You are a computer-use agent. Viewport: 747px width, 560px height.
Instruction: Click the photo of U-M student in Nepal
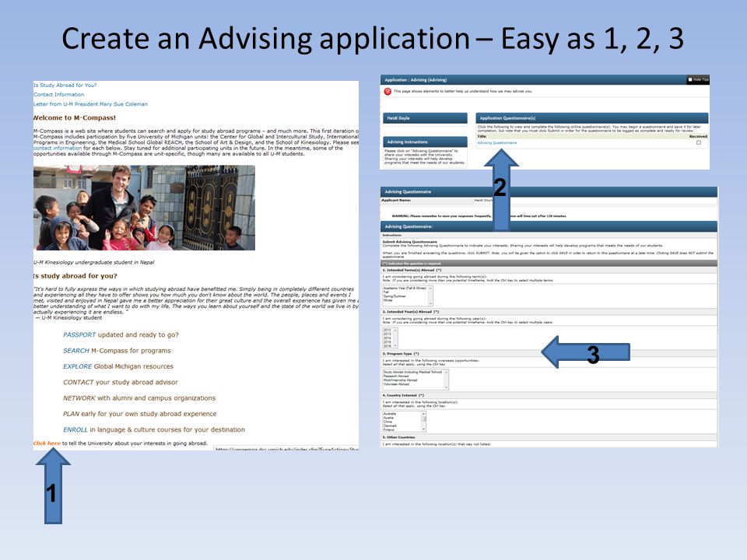pyautogui.click(x=144, y=208)
